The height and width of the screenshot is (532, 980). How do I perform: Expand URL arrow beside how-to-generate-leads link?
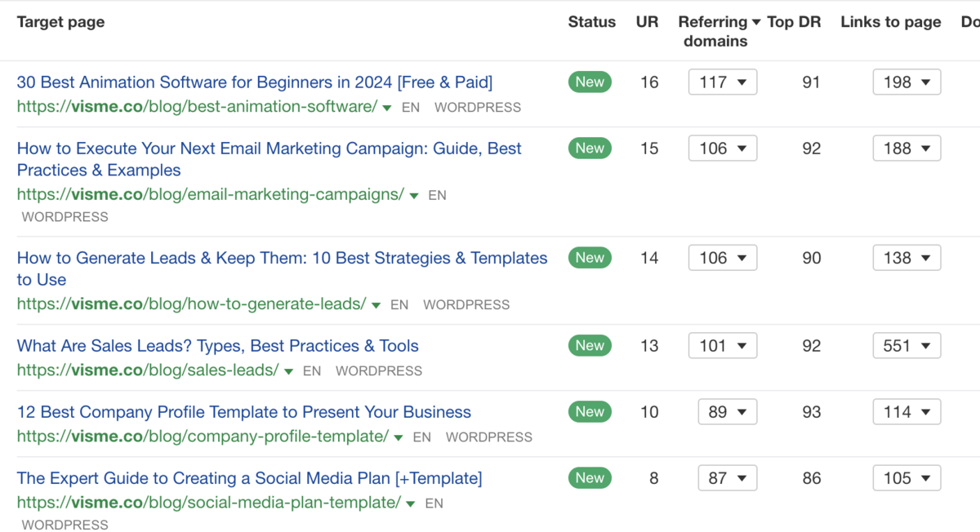click(x=376, y=305)
